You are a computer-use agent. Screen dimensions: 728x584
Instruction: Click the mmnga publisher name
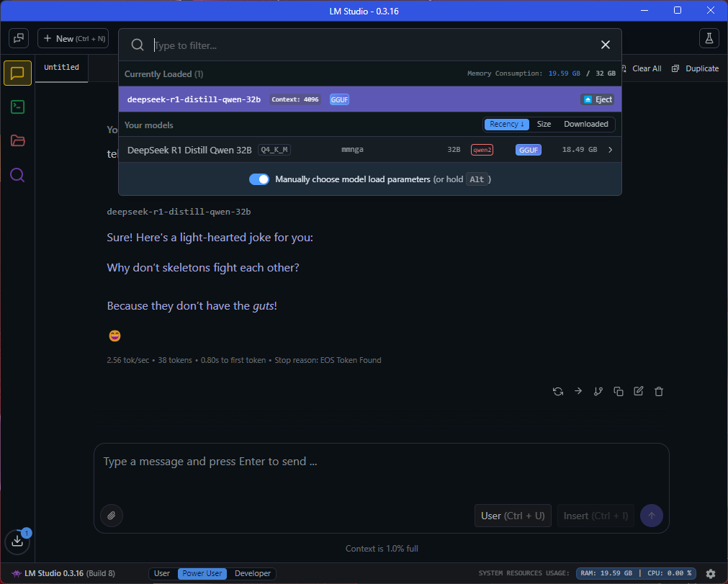(352, 150)
